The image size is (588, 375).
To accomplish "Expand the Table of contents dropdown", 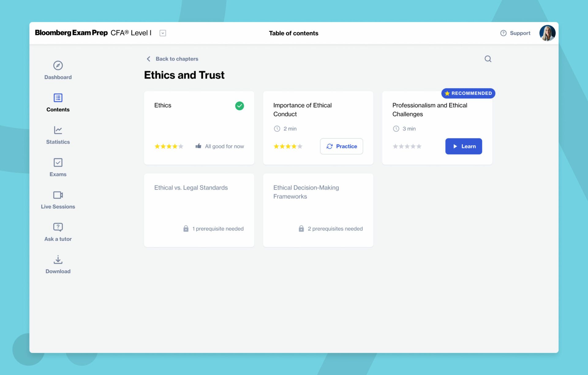I will point(162,33).
